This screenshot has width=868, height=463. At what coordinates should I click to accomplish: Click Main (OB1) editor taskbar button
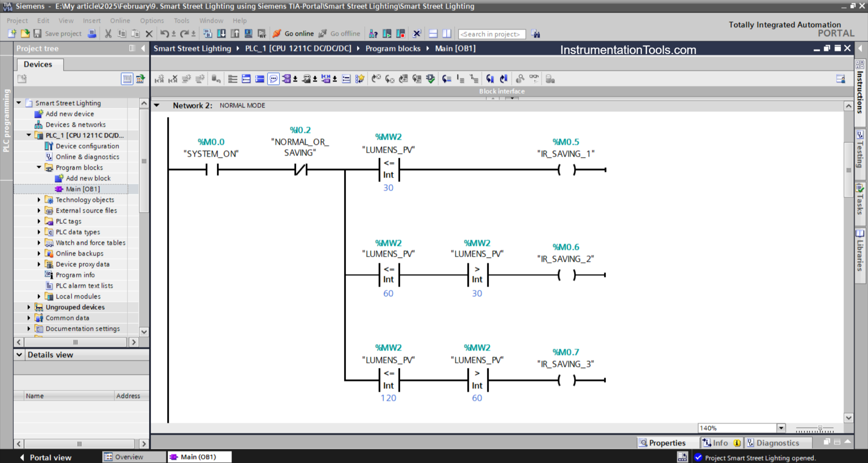pyautogui.click(x=199, y=457)
